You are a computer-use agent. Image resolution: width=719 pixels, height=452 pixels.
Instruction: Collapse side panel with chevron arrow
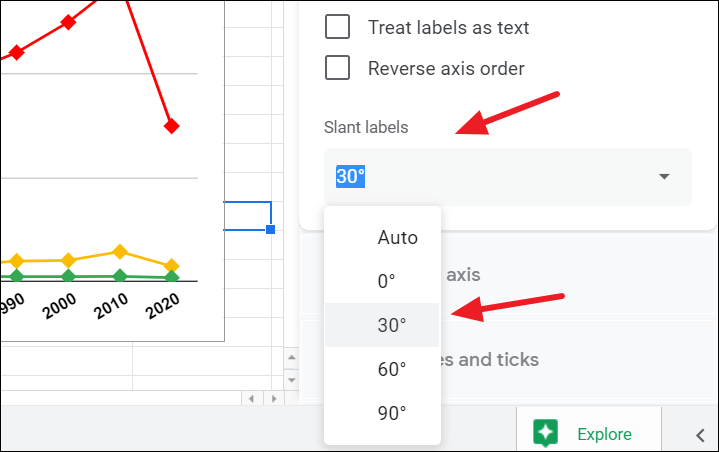click(700, 434)
